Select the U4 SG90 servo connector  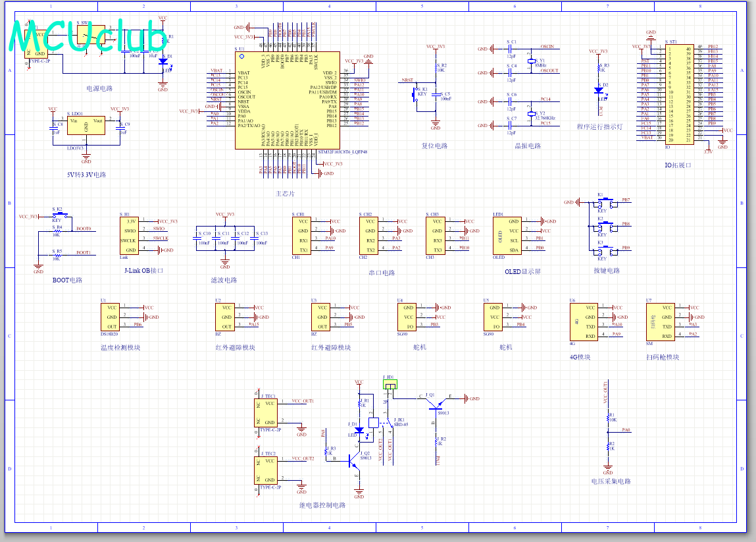point(407,317)
